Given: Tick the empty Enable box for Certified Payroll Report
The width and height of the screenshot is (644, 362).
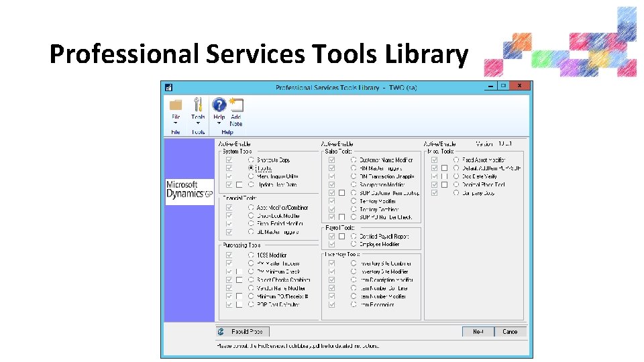Looking at the screenshot, I should tap(341, 237).
